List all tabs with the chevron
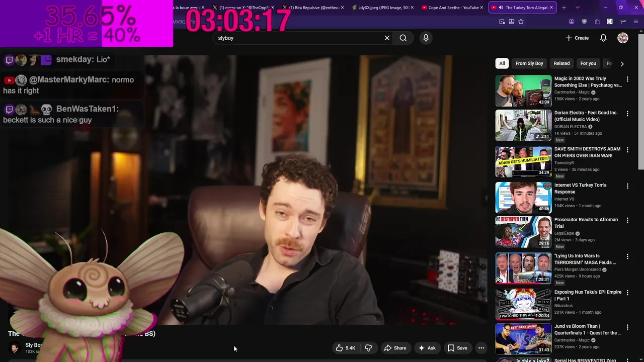The width and height of the screenshot is (644, 362). click(x=577, y=8)
